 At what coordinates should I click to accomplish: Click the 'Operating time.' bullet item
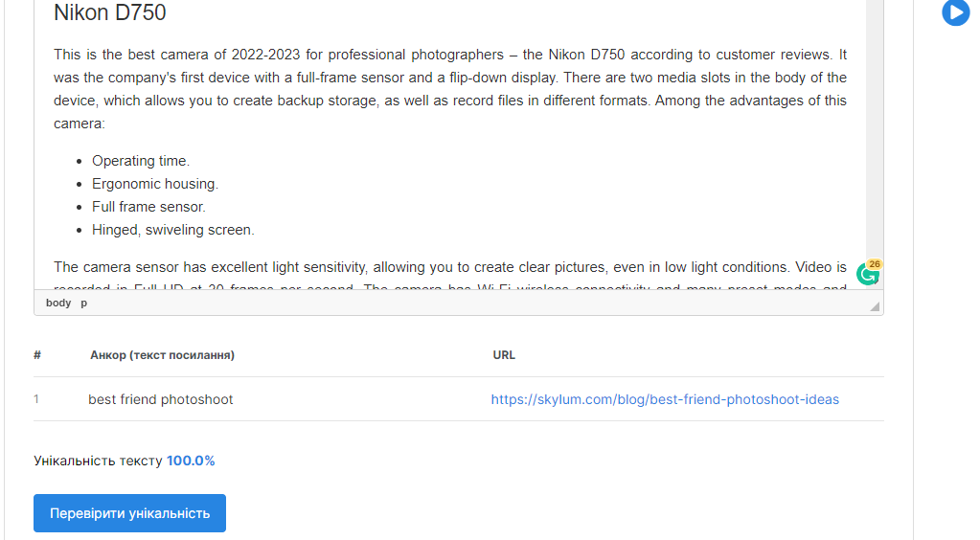[x=141, y=161]
